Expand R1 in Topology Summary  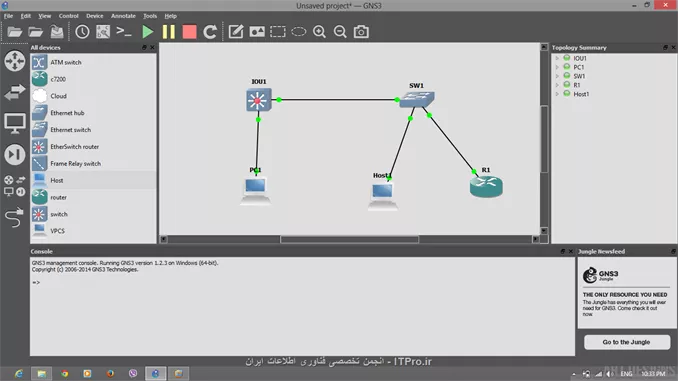(x=557, y=85)
